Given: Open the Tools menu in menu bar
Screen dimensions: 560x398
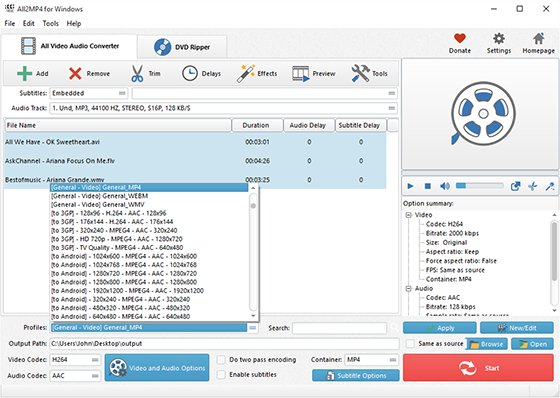Looking at the screenshot, I should [x=50, y=24].
